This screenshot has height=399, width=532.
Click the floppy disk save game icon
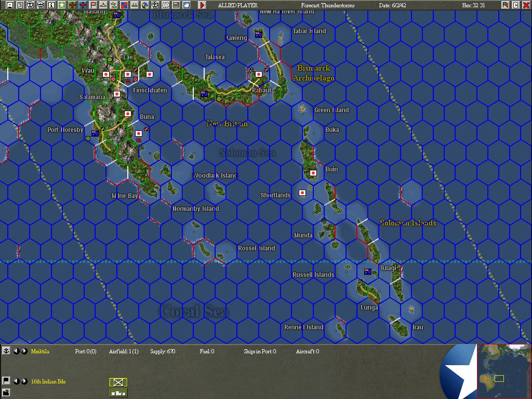click(x=10, y=5)
